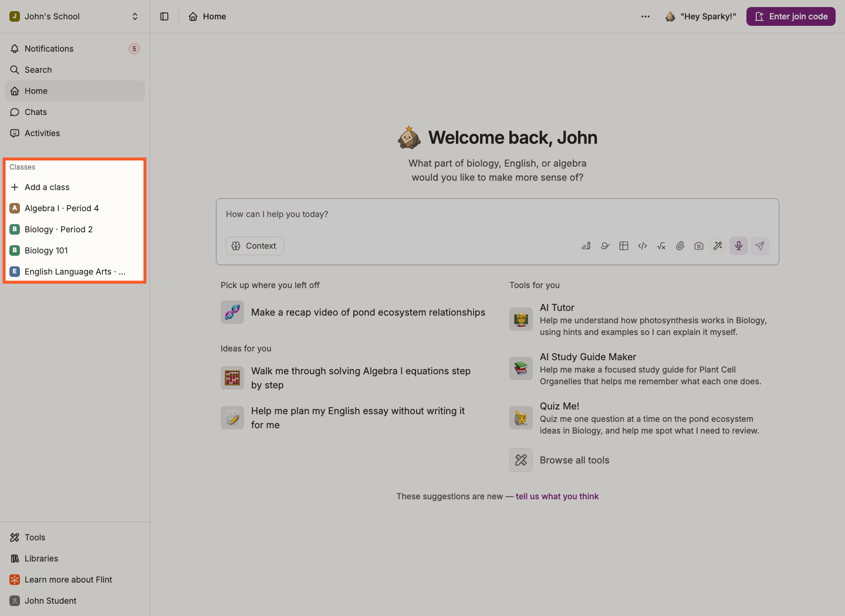Open Biology · Period 2 class
This screenshot has height=616, width=845.
click(75, 229)
